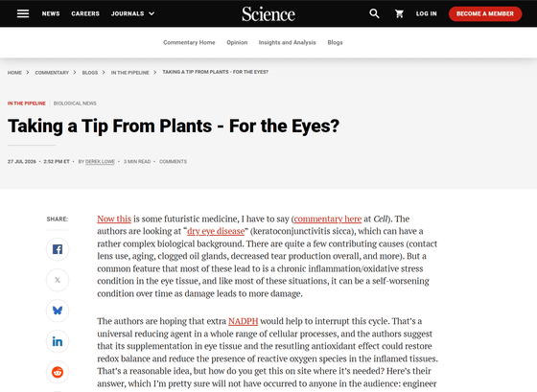Open the Careers menu item
537x392 pixels.
(x=85, y=13)
